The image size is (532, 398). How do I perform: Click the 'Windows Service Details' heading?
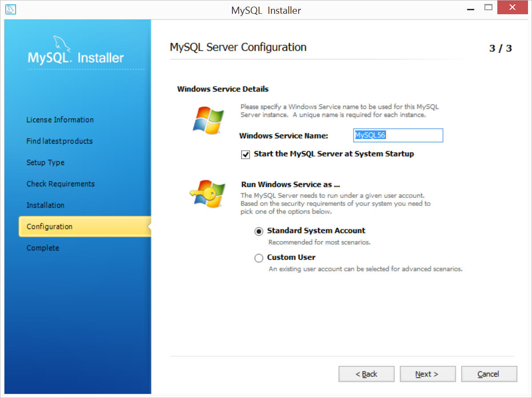click(223, 89)
